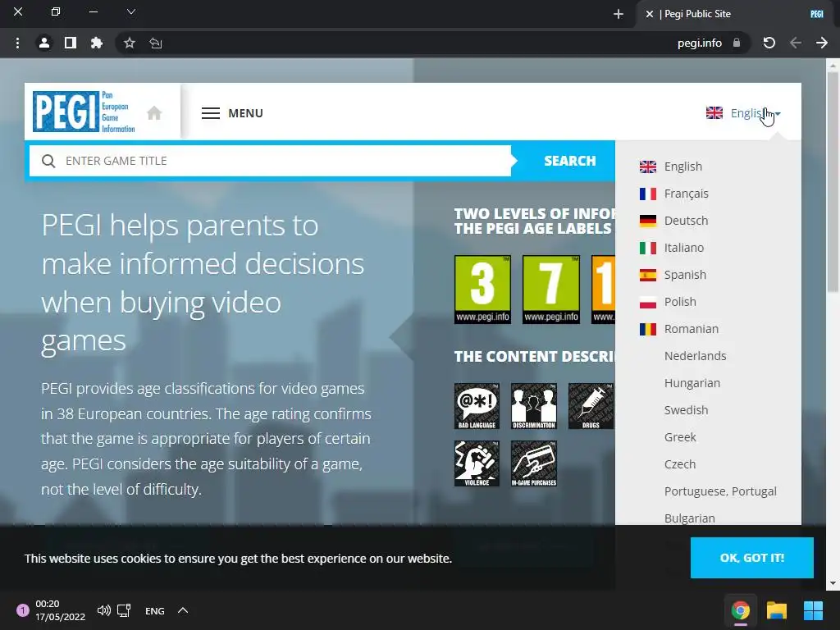Click the ENG input language indicator
This screenshot has width=840, height=630.
tap(155, 610)
